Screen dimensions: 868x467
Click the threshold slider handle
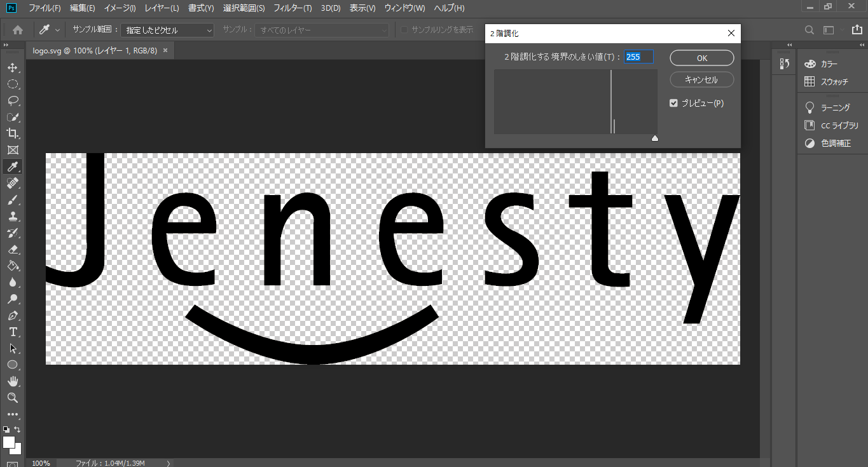[x=655, y=138]
